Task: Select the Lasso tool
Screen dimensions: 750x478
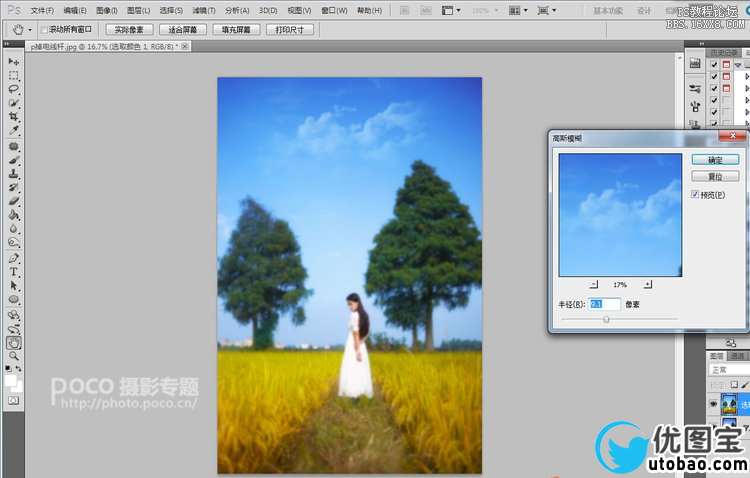Action: tap(14, 90)
